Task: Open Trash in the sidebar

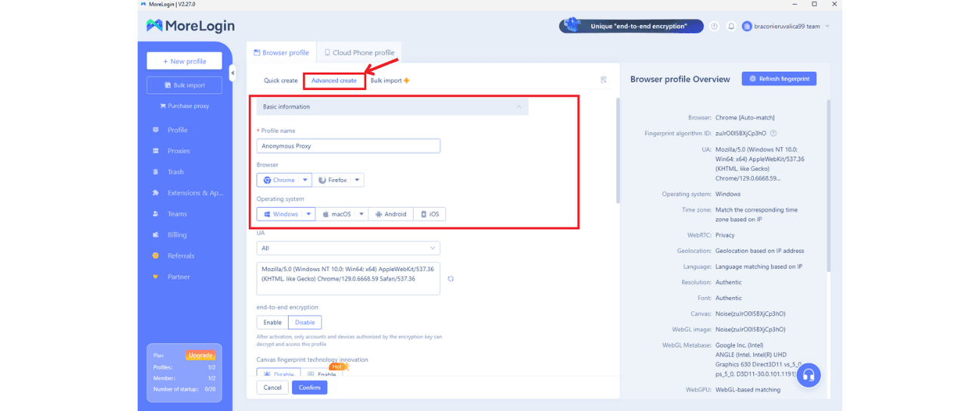Action: [x=175, y=172]
